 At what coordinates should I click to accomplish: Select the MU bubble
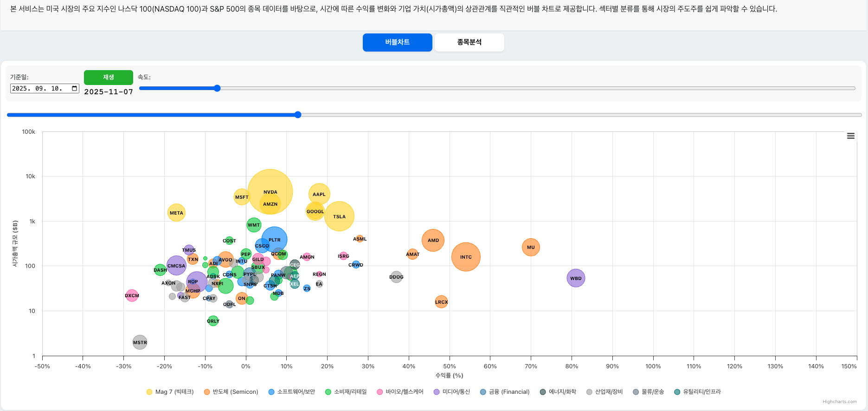pyautogui.click(x=531, y=247)
